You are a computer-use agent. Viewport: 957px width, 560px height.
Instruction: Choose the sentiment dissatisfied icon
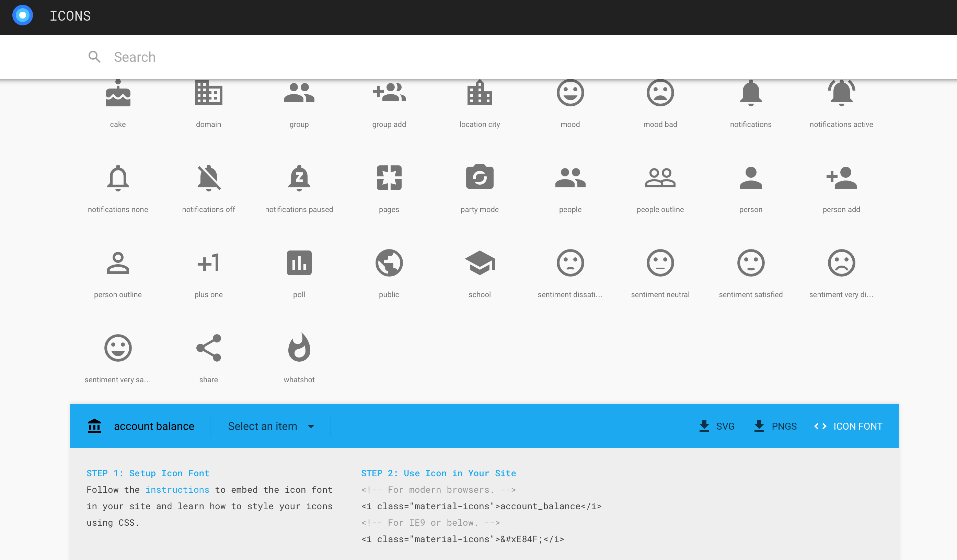[570, 263]
